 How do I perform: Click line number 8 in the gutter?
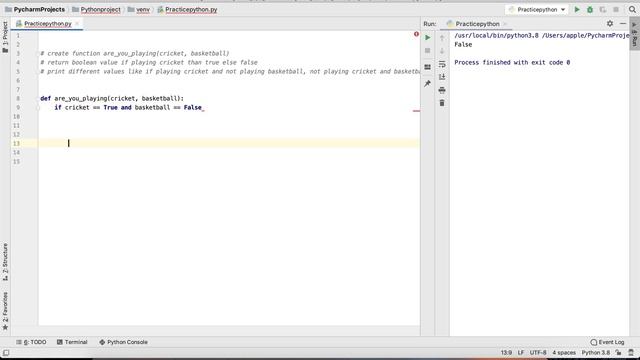[18, 98]
